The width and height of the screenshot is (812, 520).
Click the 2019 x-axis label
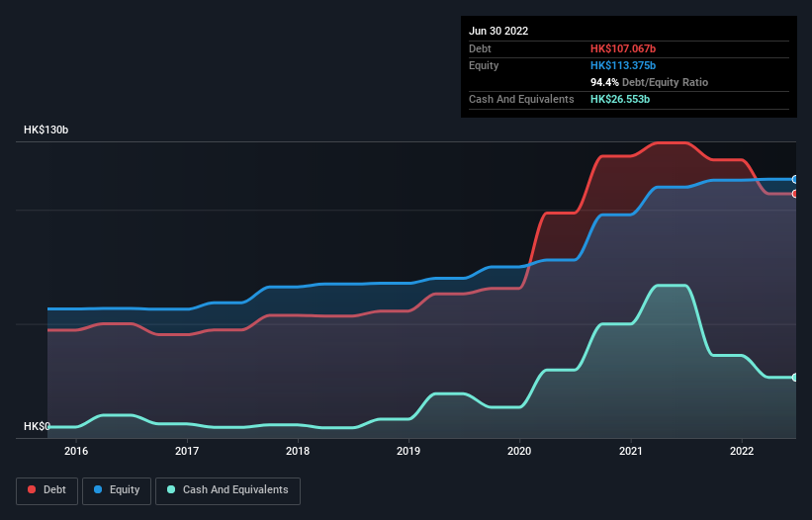408,451
